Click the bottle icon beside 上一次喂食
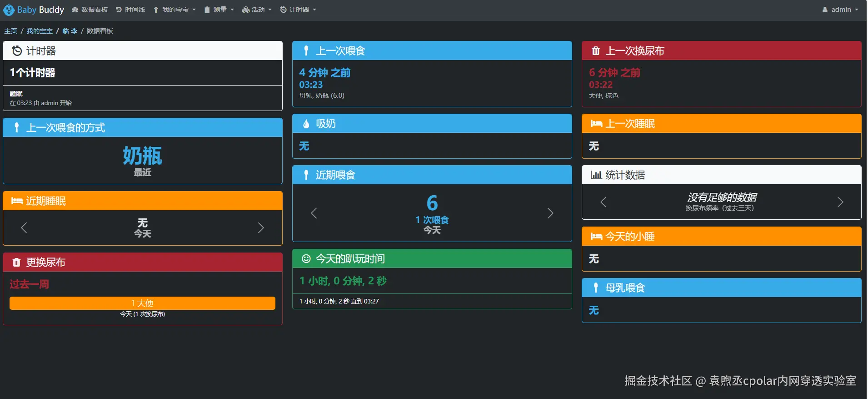Viewport: 868px width, 399px height. [306, 51]
